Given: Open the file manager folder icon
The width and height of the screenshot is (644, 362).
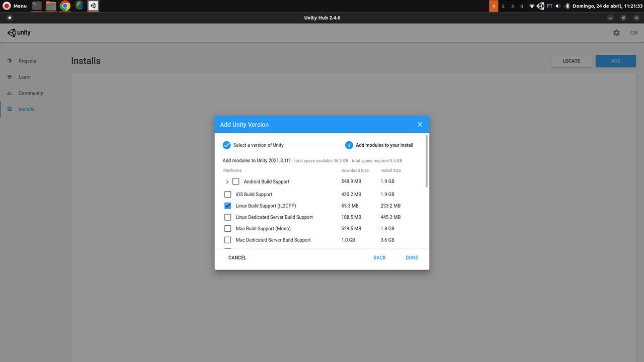Looking at the screenshot, I should [51, 6].
